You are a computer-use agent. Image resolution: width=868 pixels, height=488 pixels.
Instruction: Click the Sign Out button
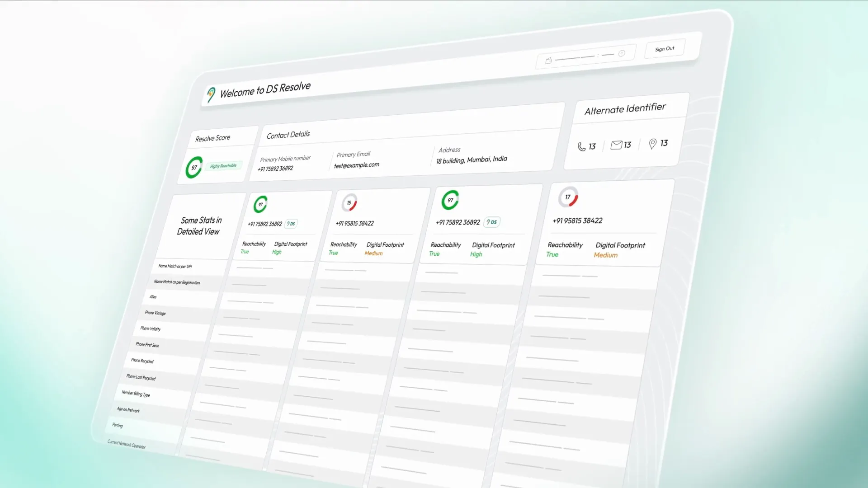point(664,48)
